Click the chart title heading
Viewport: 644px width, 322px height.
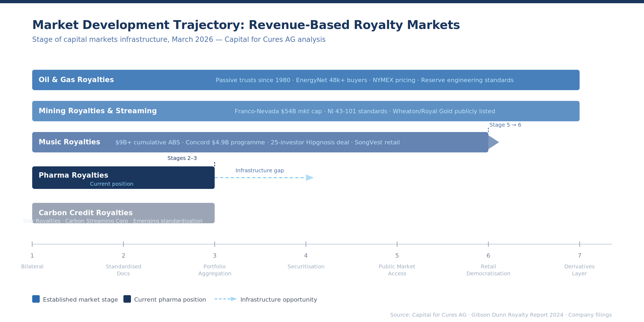click(246, 25)
